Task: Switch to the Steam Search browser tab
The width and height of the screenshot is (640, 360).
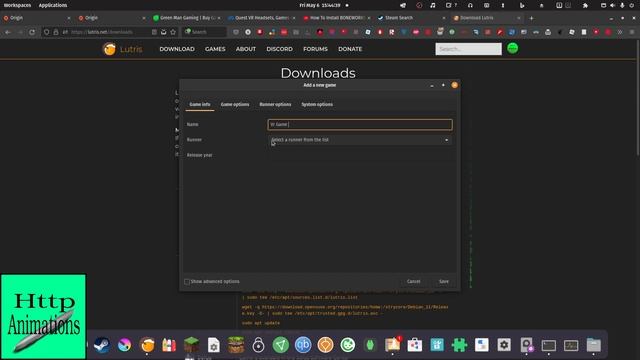Action: pos(412,18)
